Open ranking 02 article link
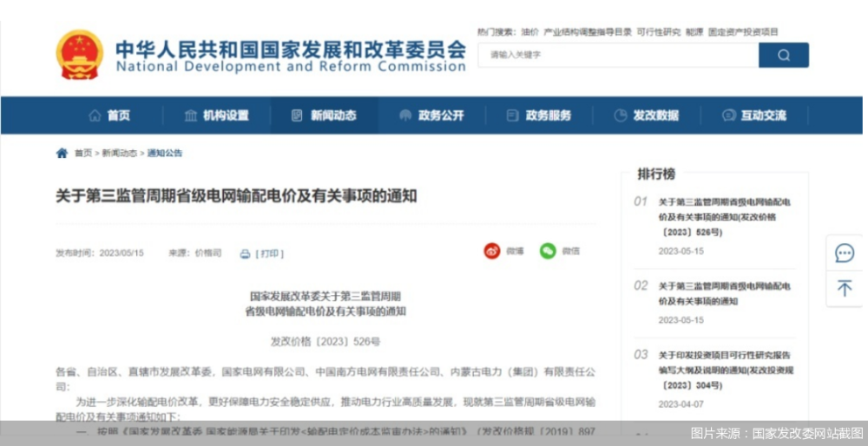868x446 pixels. pos(725,294)
